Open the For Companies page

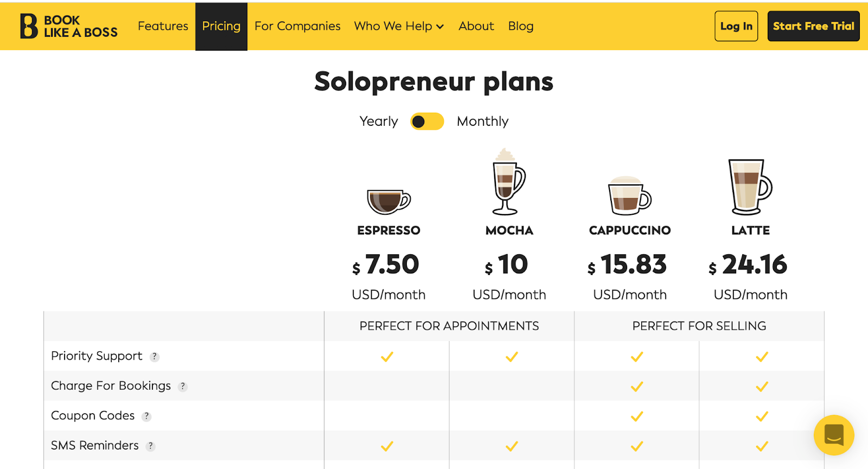click(297, 26)
